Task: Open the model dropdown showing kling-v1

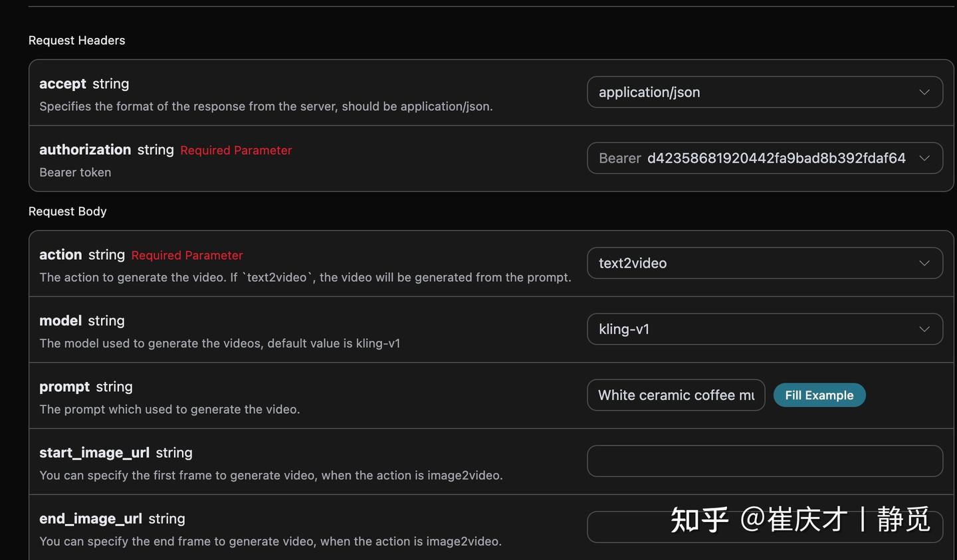Action: point(764,329)
